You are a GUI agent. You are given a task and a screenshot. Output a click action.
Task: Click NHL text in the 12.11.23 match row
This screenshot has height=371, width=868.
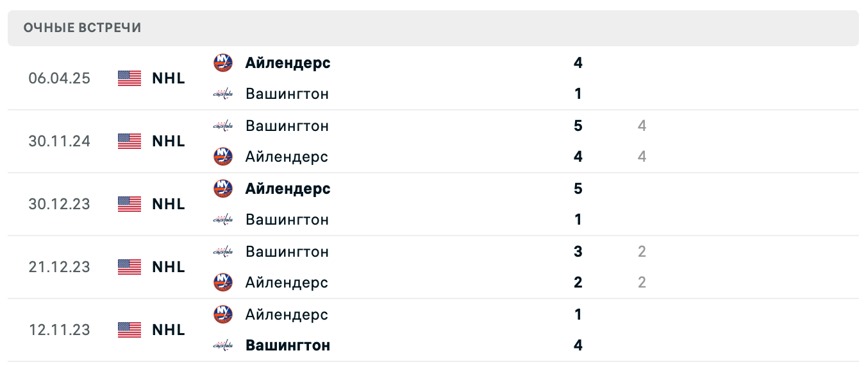tap(168, 330)
